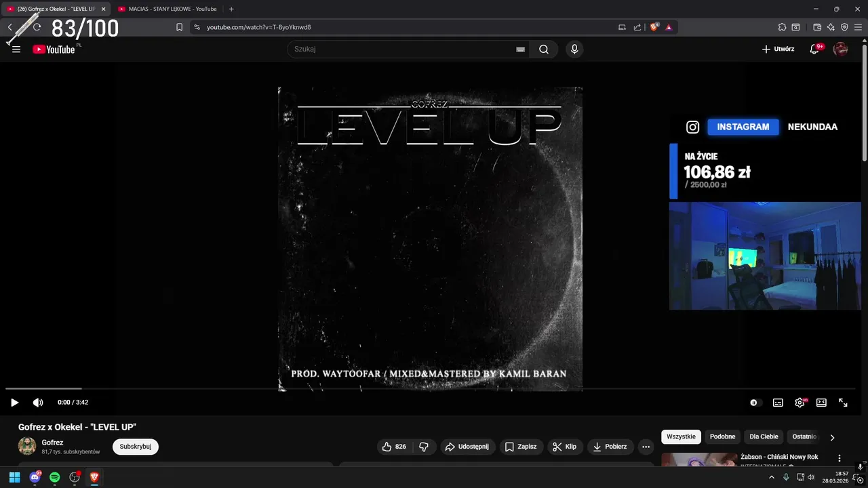The height and width of the screenshot is (488, 868).
Task: Download video with Pobierz button
Action: 610,447
